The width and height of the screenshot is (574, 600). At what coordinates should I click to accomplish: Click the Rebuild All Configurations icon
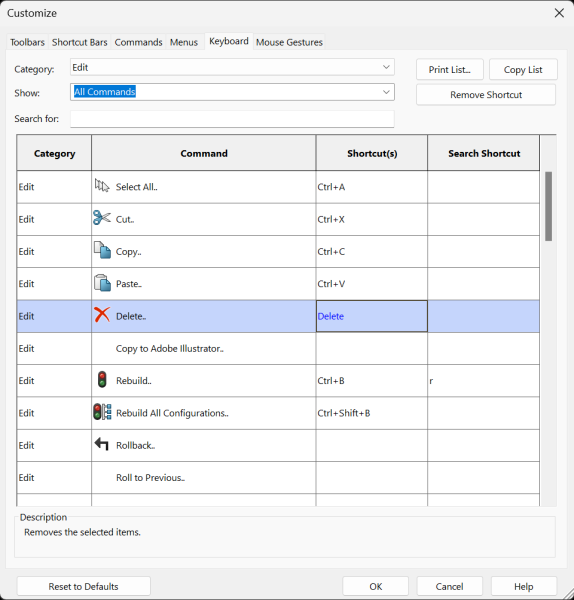(102, 412)
